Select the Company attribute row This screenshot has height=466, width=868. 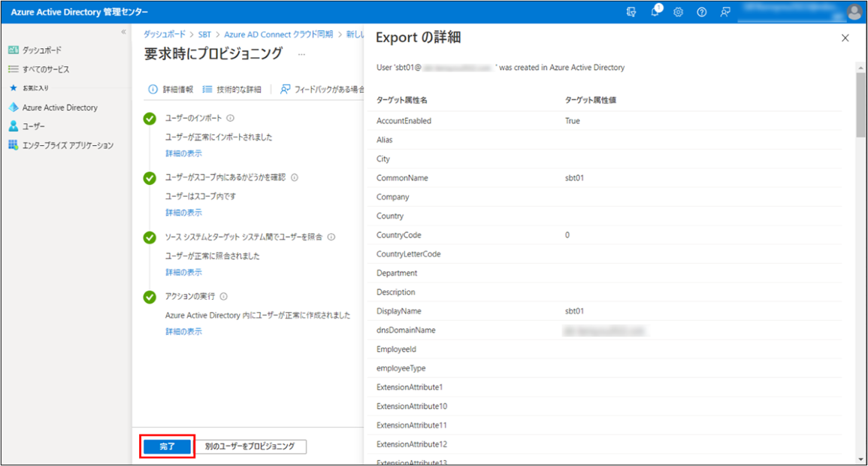pyautogui.click(x=604, y=196)
